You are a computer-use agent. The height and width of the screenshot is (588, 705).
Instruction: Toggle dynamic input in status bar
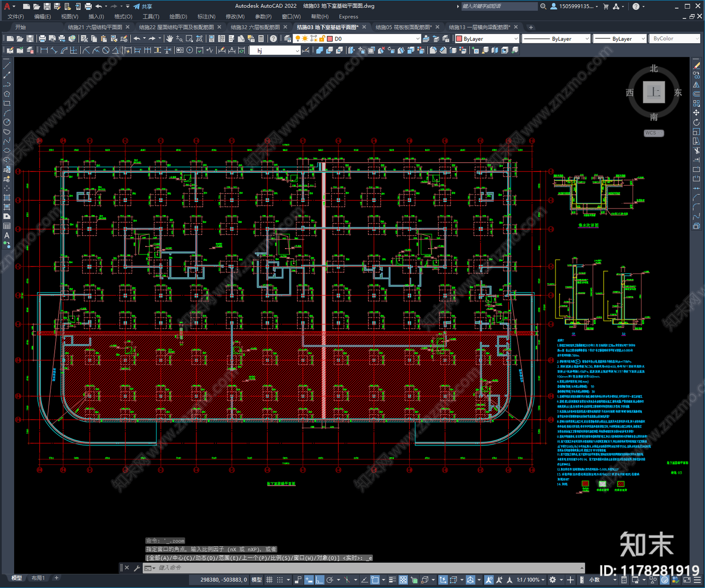pyautogui.click(x=309, y=580)
